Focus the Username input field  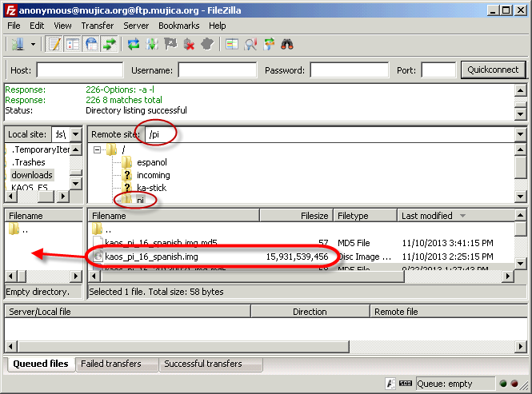tap(218, 70)
